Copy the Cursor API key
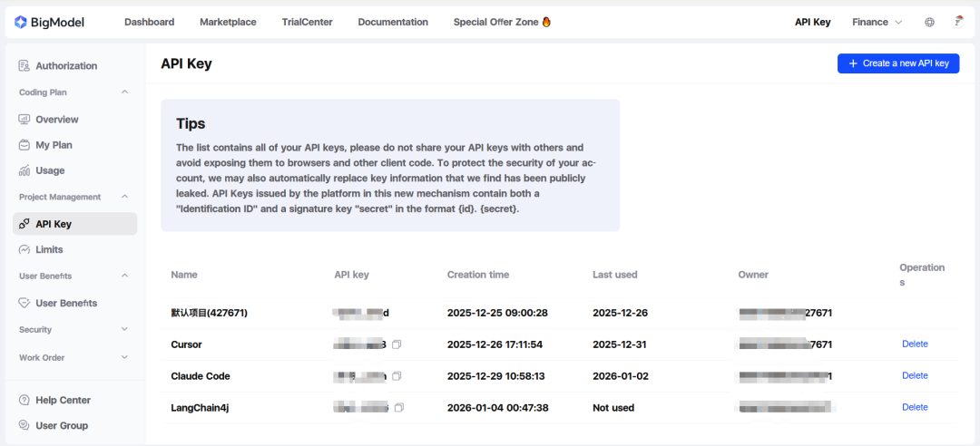 (x=397, y=344)
